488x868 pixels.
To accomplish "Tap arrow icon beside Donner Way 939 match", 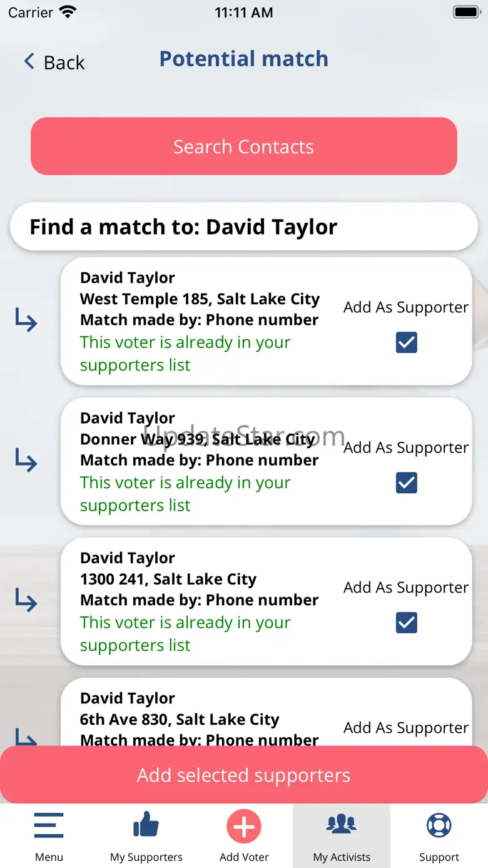I will tap(26, 461).
